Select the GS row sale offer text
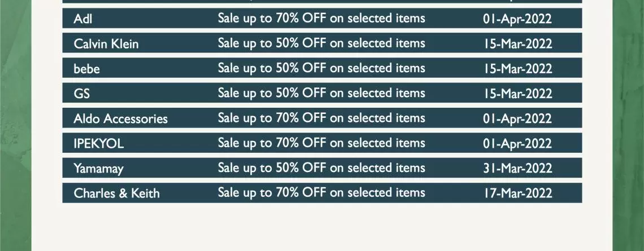 (321, 94)
